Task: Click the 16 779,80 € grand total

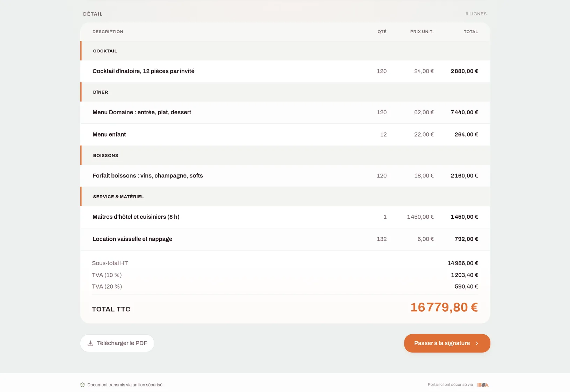Action: click(x=444, y=307)
